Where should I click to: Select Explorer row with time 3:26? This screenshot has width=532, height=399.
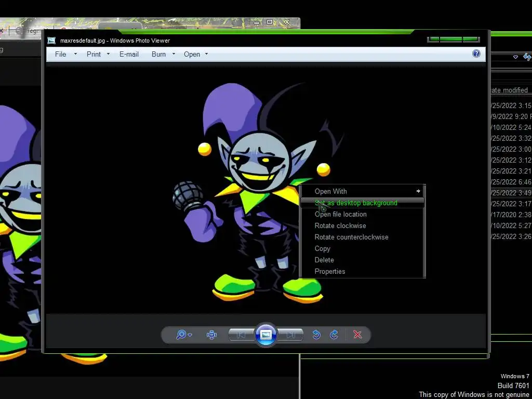point(511,236)
